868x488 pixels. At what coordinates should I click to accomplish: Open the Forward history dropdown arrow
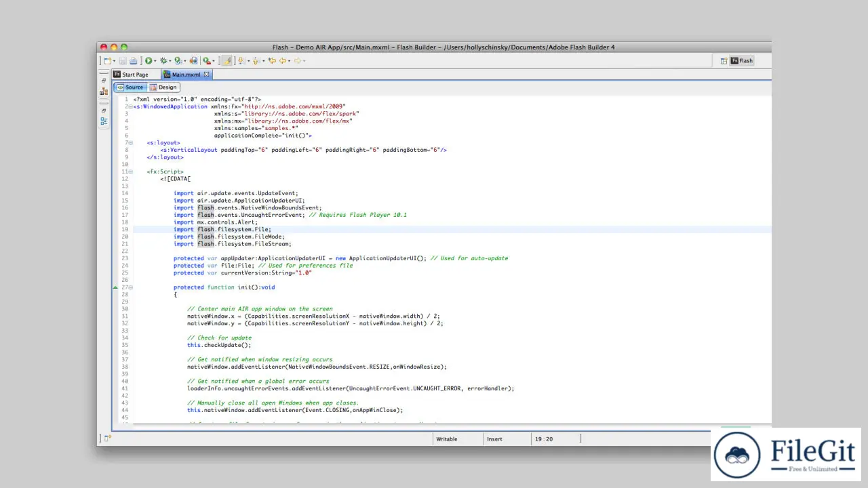pyautogui.click(x=304, y=61)
